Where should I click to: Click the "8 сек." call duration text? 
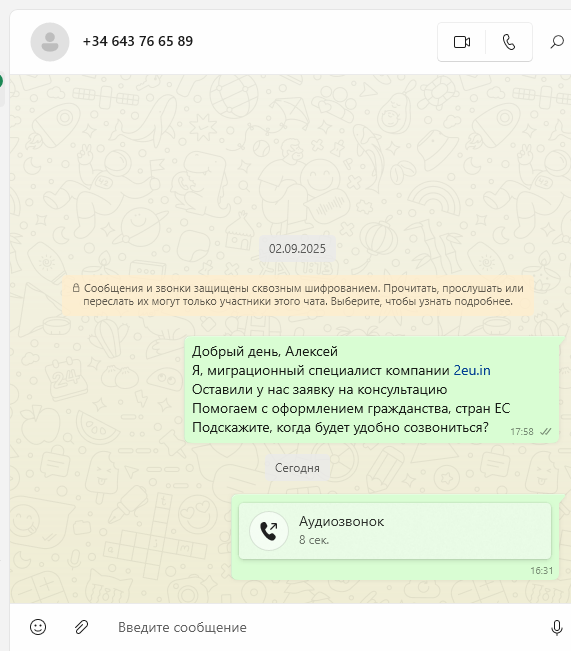click(314, 540)
